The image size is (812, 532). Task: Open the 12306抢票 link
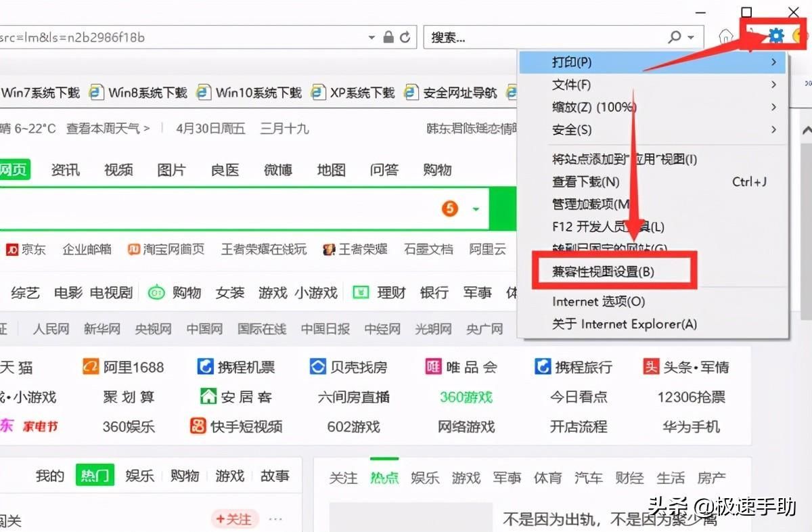[692, 397]
